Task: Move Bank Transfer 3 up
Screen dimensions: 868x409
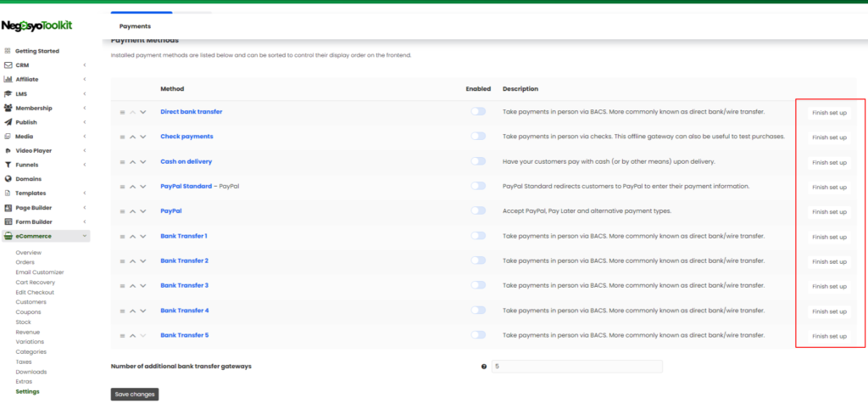Action: 132,286
